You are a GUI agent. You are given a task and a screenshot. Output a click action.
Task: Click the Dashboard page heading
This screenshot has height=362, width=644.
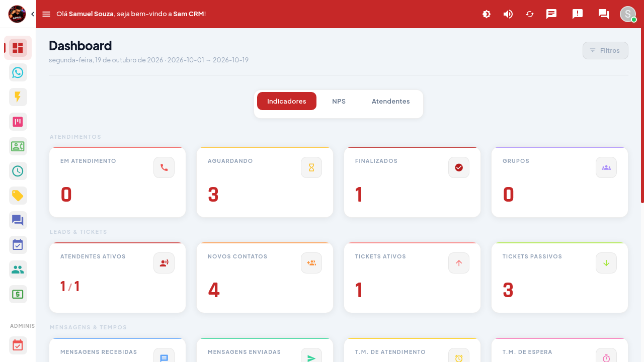(x=80, y=46)
